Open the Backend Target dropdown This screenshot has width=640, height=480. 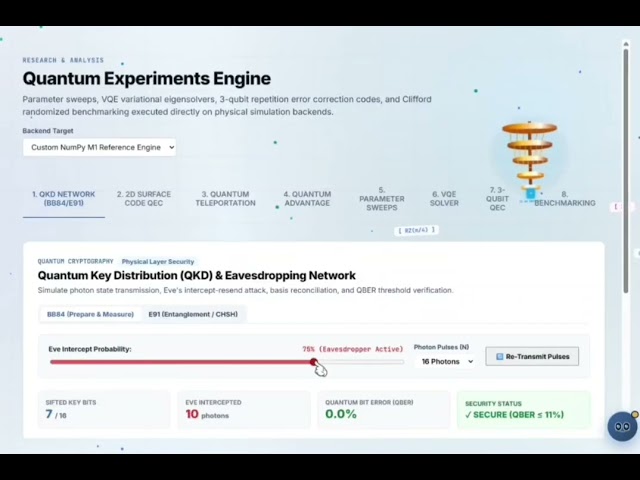99,147
